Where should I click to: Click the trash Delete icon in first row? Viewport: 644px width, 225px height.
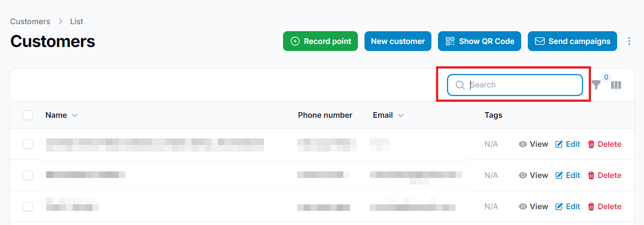click(x=591, y=144)
